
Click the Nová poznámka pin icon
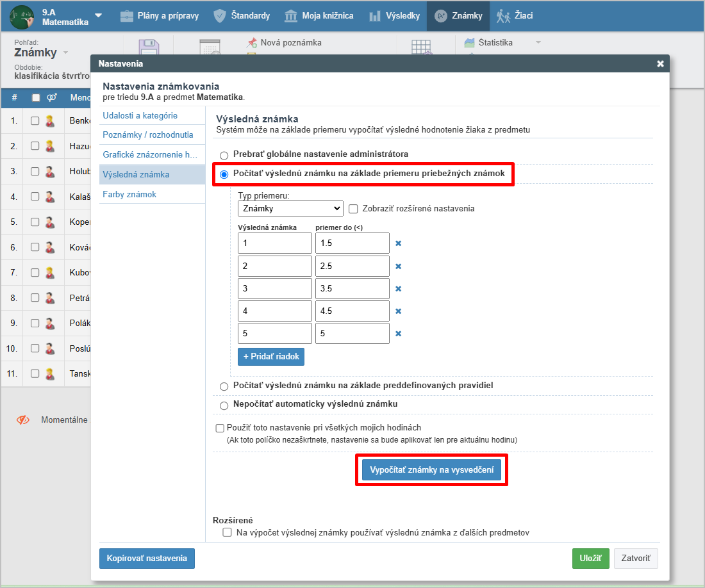point(252,43)
